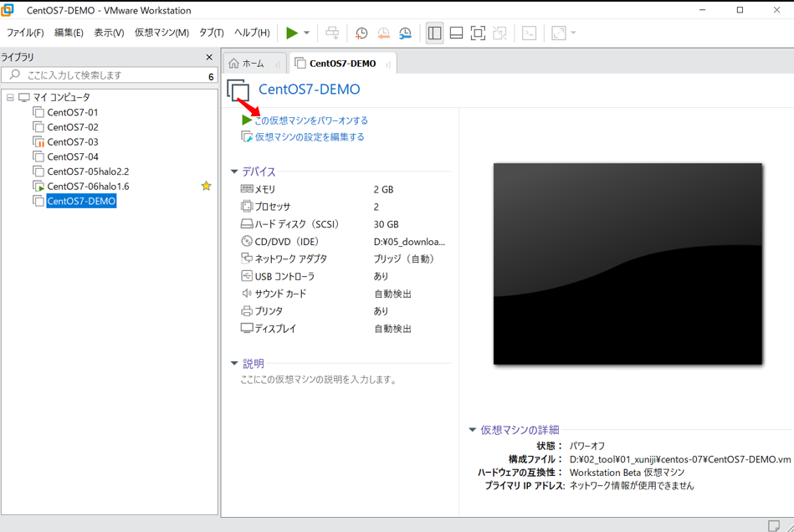This screenshot has height=532, width=794.
Task: Click the revert to snapshot icon
Action: (383, 33)
